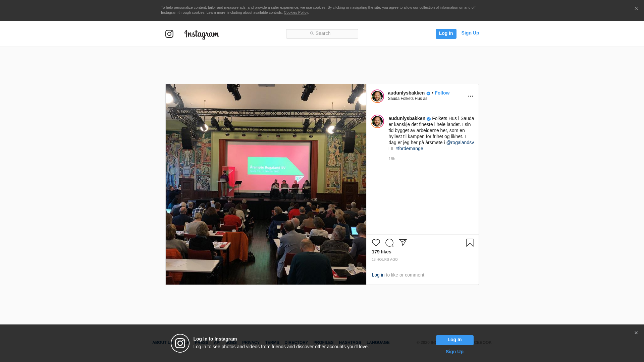
Task: Open the TERMS footer link
Action: tap(272, 343)
